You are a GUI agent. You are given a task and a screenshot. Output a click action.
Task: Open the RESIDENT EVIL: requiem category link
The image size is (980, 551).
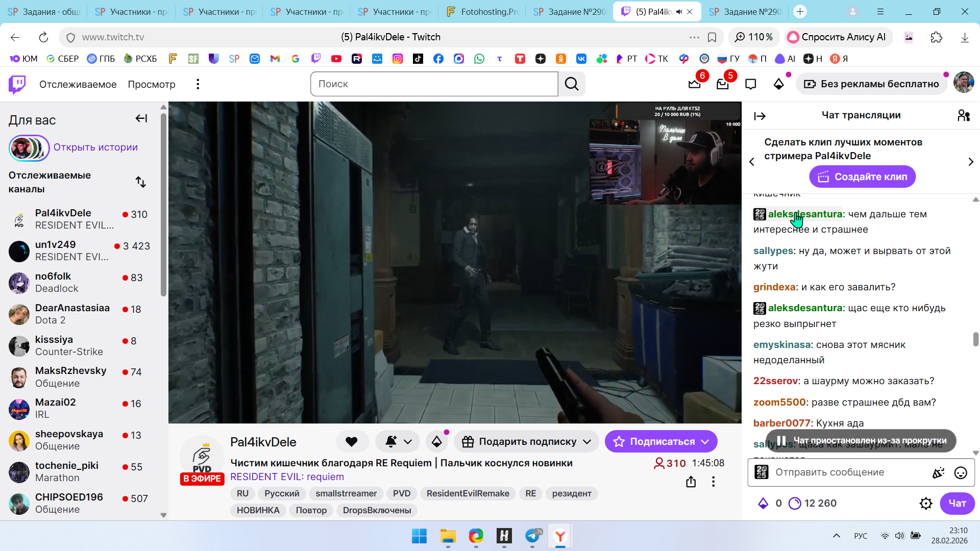[x=287, y=477]
